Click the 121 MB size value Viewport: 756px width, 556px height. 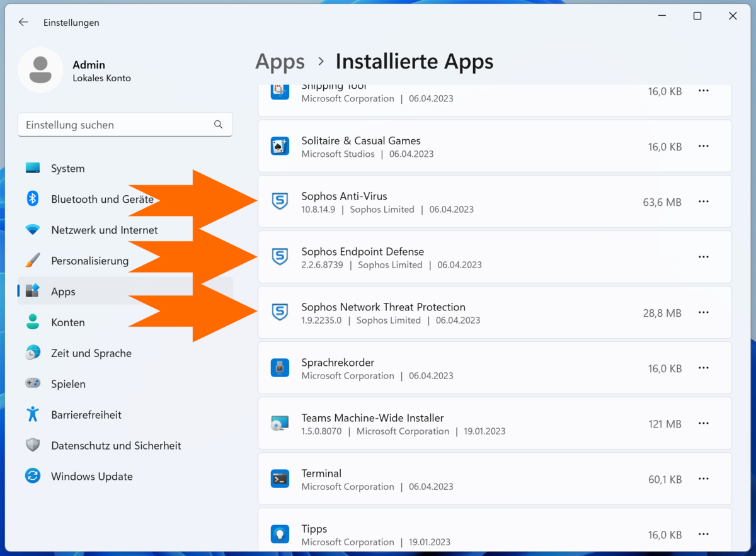click(665, 424)
